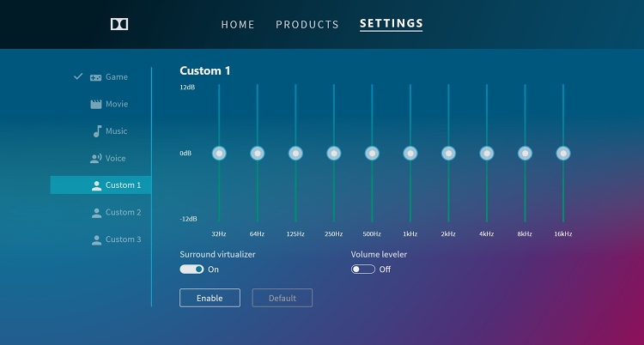
Task: Click the 1kHz equalizer slider knob
Action: (410, 154)
